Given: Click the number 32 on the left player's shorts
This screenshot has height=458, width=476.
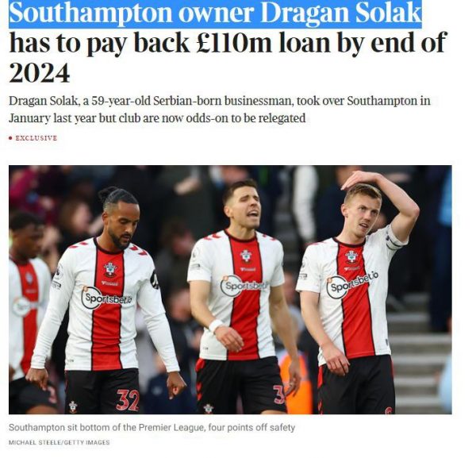Looking at the screenshot, I should (128, 400).
